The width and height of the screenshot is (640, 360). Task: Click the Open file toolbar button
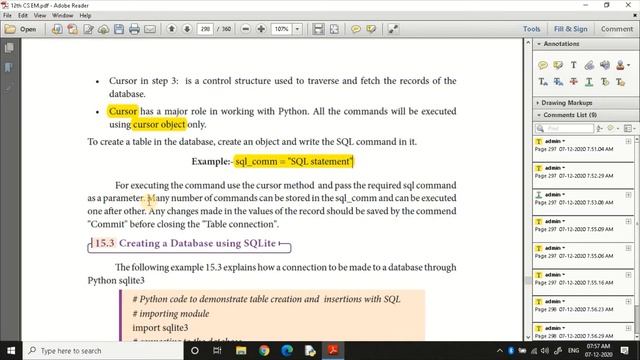point(21,29)
